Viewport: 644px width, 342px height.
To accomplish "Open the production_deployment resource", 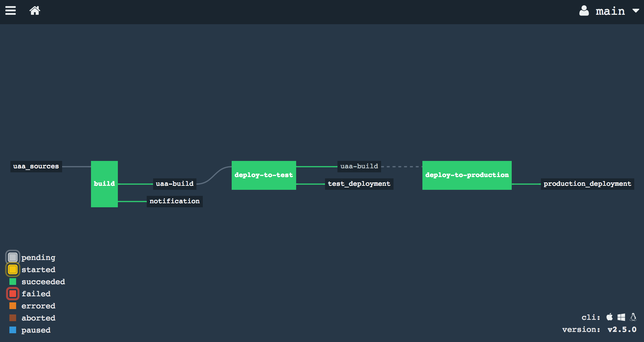I will [x=587, y=184].
